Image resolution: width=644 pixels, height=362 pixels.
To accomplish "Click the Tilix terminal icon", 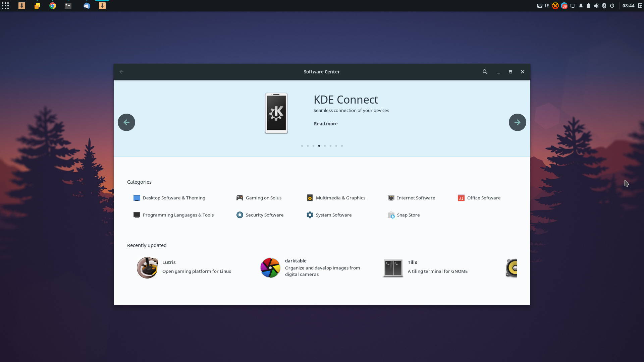I will [x=393, y=268].
